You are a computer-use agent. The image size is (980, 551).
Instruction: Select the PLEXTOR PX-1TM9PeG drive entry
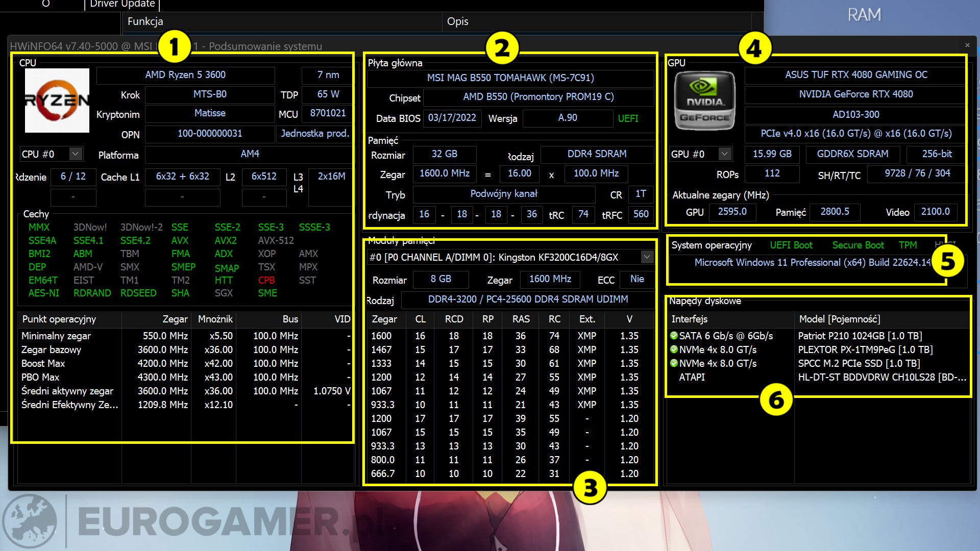pos(819,349)
